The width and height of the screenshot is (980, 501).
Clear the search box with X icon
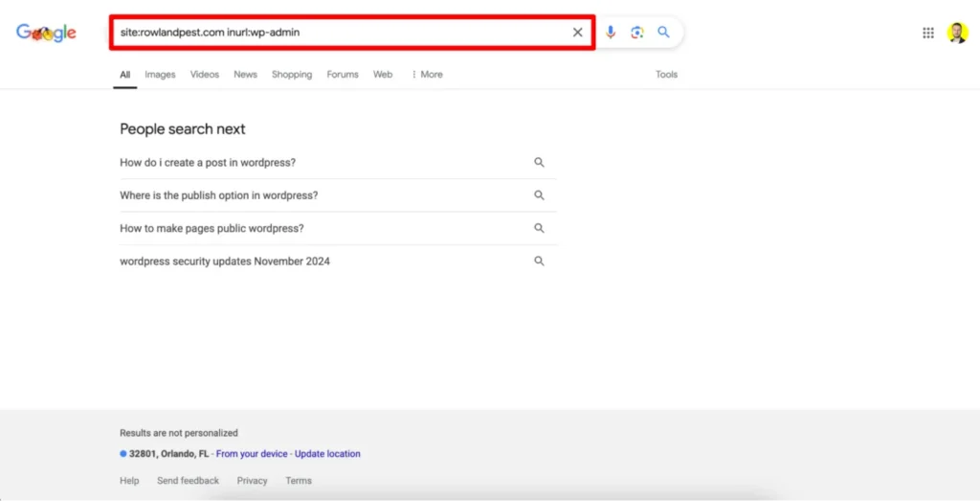577,33
